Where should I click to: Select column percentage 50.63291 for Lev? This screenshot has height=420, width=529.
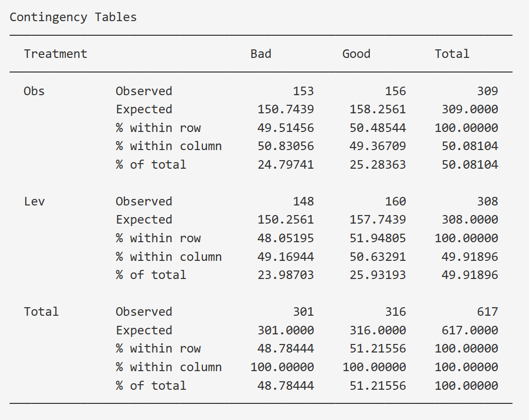[x=377, y=257]
